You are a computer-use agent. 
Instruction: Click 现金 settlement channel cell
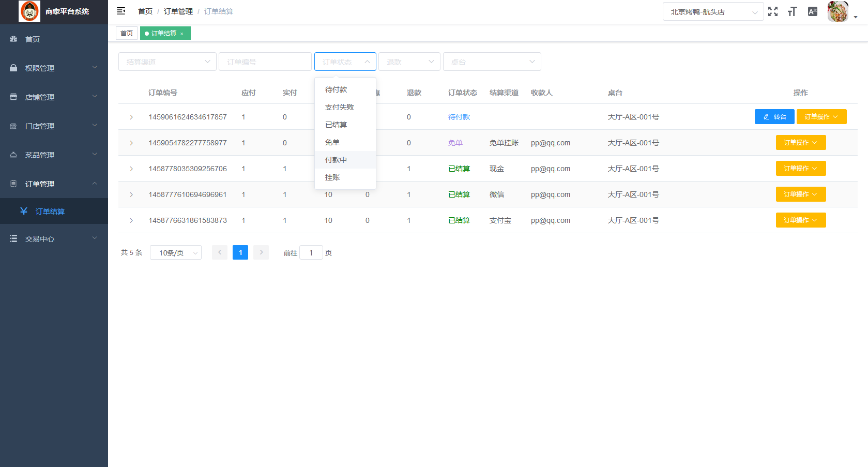pos(497,169)
